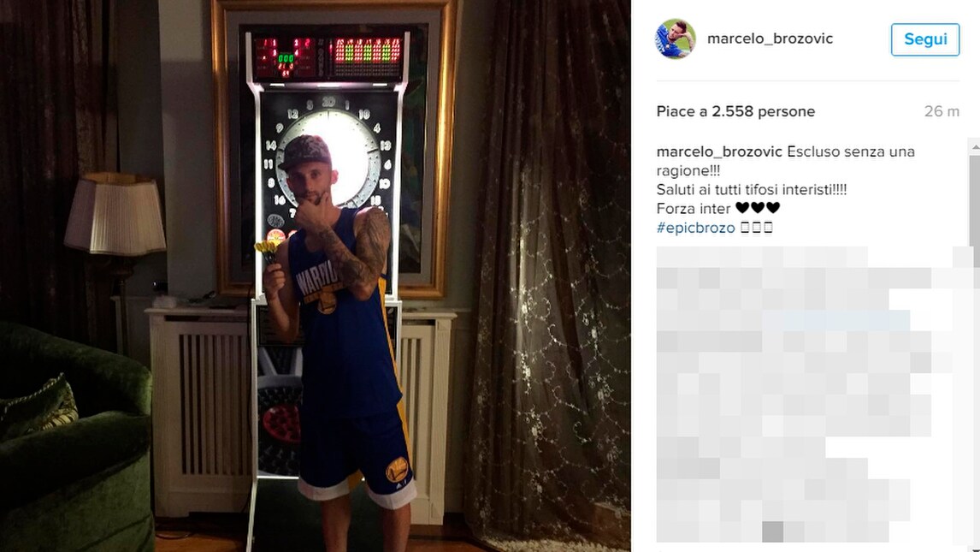Click the marcelo_brozovic username in the caption

[x=719, y=152]
